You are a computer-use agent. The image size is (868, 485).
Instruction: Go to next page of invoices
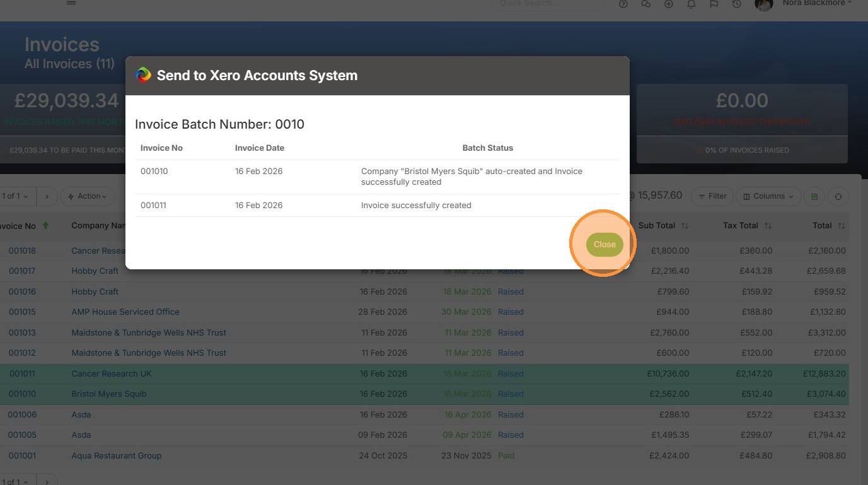[47, 196]
